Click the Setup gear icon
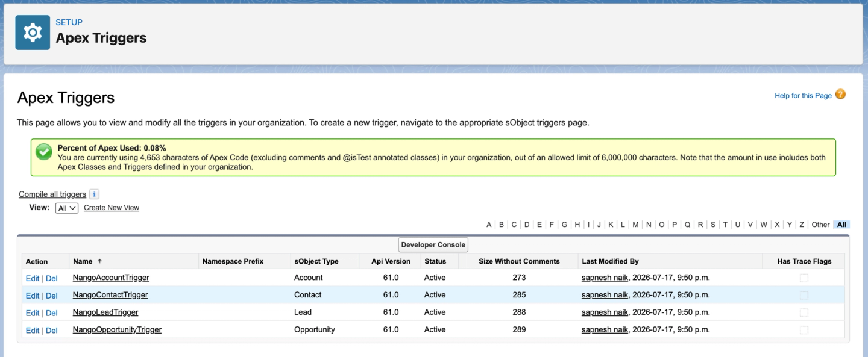Image resolution: width=868 pixels, height=357 pixels. pos(33,33)
